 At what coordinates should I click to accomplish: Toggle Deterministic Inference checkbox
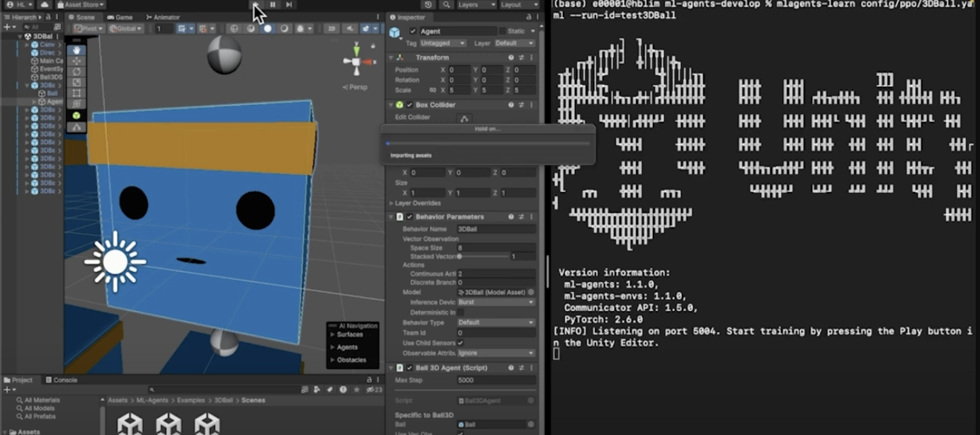click(460, 312)
